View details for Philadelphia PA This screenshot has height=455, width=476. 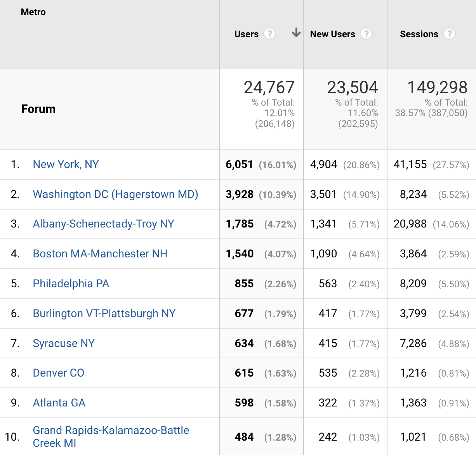71,284
